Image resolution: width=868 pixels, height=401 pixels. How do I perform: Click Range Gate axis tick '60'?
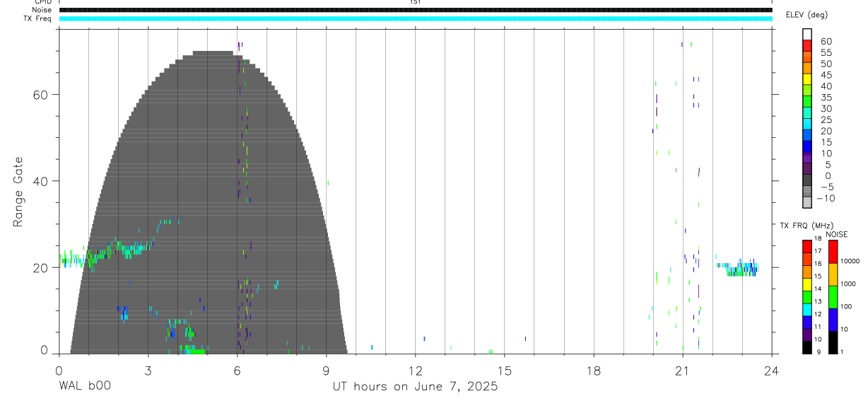point(41,95)
